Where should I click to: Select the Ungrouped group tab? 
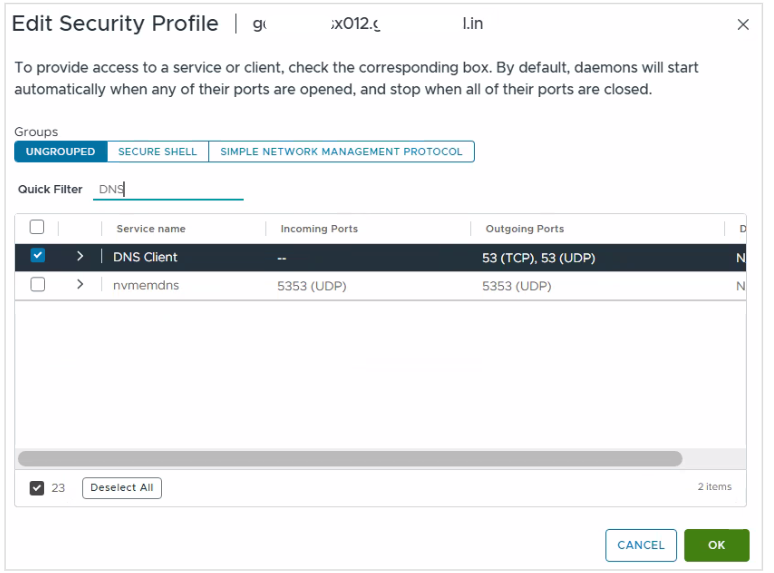[60, 152]
